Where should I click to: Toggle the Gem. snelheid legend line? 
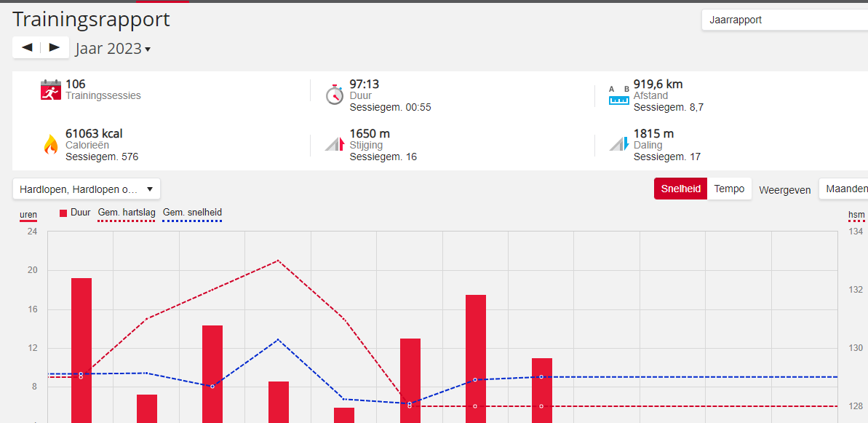(192, 213)
